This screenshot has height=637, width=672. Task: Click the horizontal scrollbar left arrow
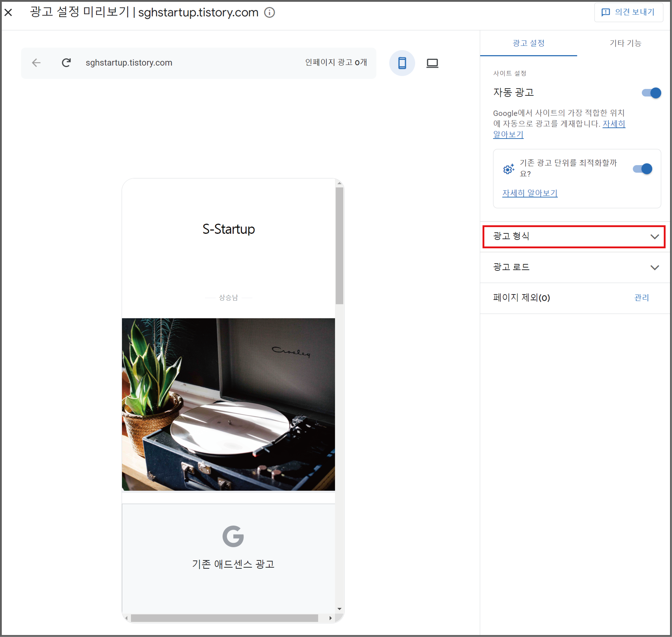pos(126,618)
